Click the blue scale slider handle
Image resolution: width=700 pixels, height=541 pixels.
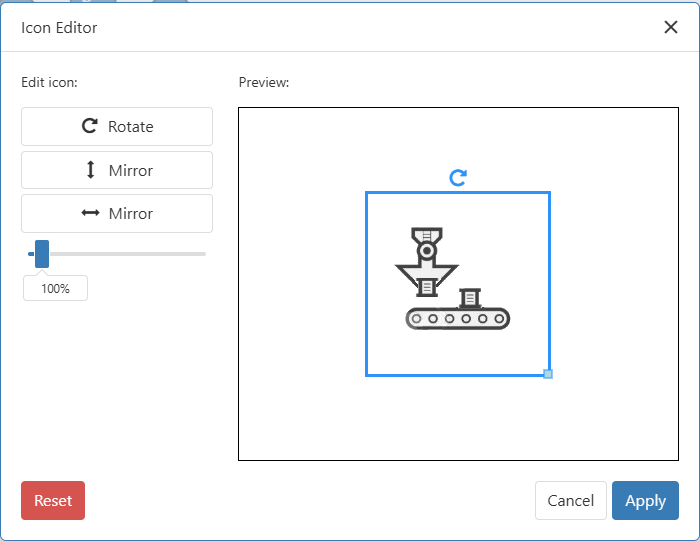pos(42,254)
